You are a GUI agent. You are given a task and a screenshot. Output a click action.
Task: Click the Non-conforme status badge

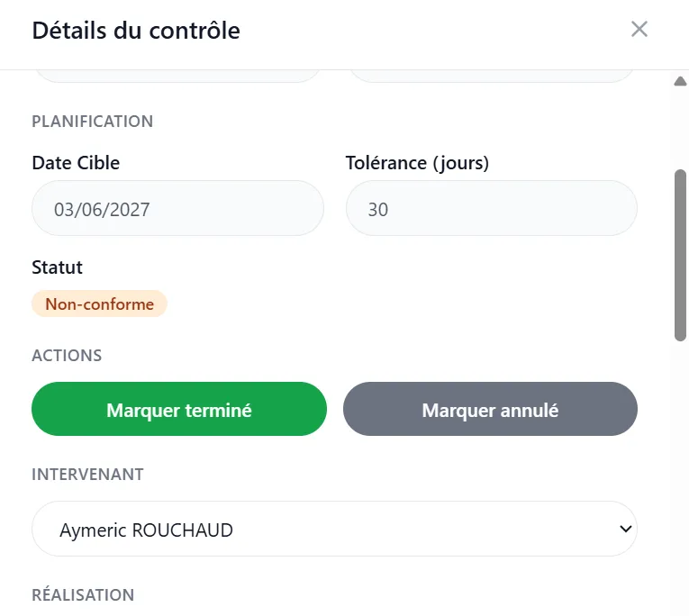(99, 303)
